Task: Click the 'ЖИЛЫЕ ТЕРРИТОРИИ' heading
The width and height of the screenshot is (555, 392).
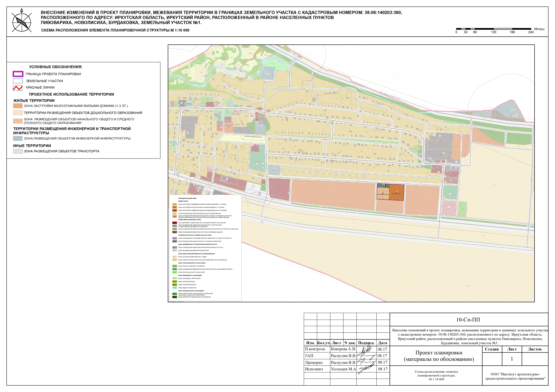Action: pyautogui.click(x=34, y=101)
